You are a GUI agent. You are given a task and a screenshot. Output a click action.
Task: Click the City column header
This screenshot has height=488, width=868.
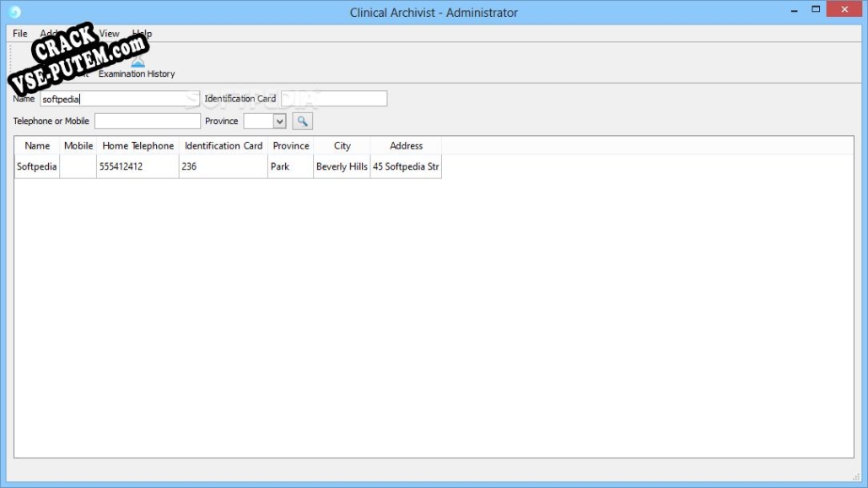point(342,146)
